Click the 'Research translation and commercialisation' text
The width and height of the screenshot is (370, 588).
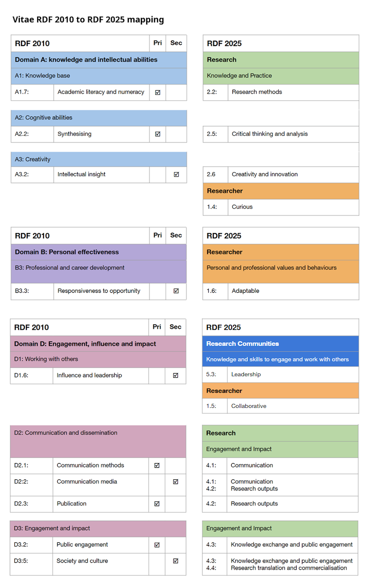(288, 568)
